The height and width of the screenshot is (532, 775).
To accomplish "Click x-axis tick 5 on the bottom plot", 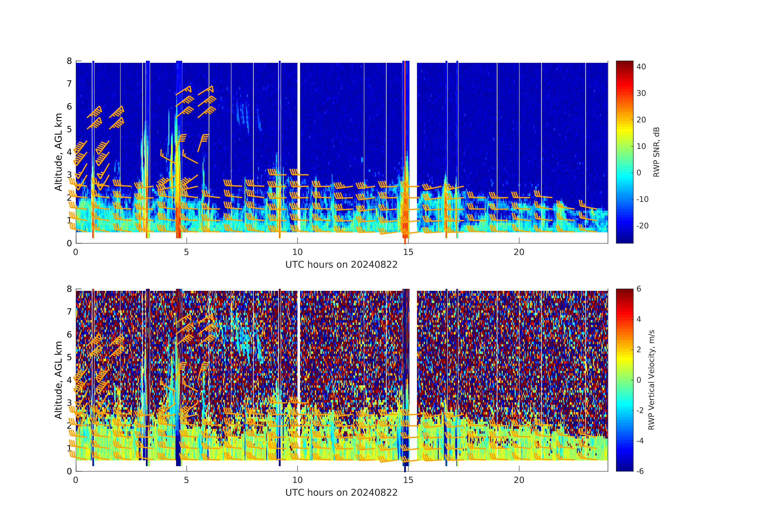I will coord(186,480).
